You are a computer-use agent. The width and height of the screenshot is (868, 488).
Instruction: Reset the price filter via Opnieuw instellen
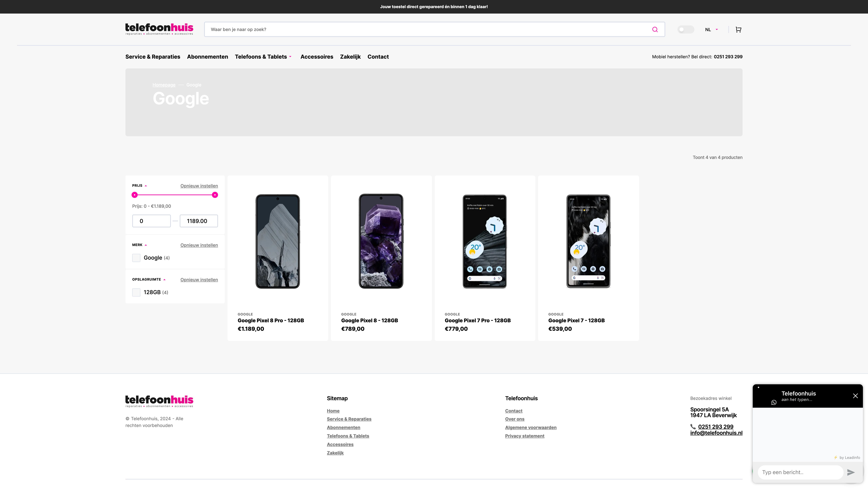coord(199,186)
